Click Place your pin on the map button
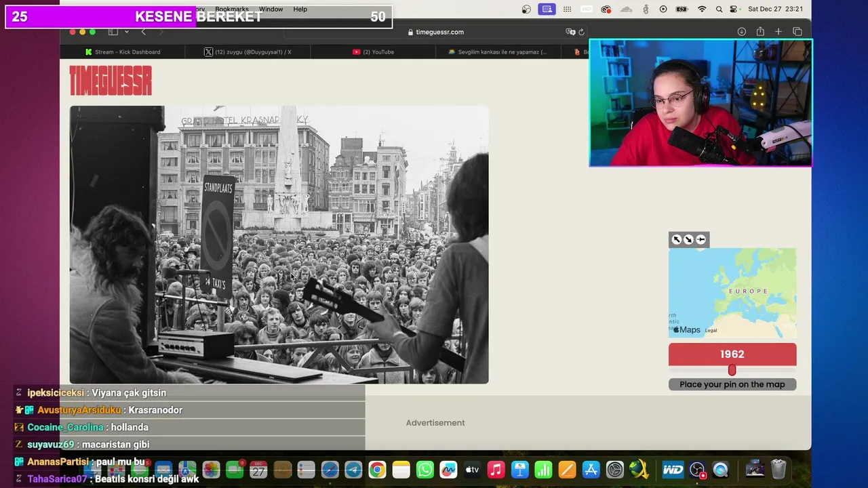 click(732, 384)
